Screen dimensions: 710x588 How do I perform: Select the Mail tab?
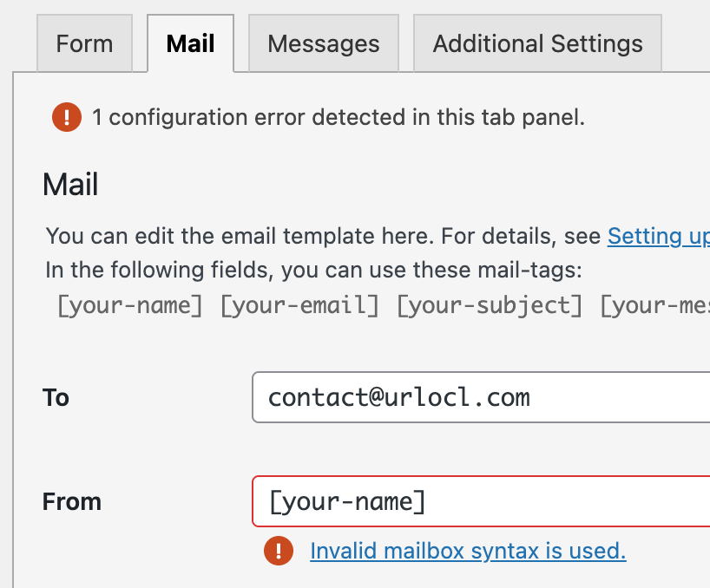tap(190, 43)
